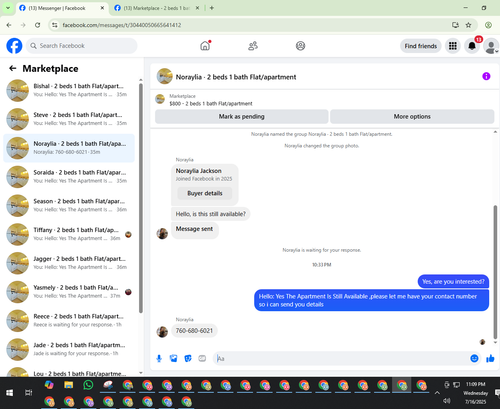Focus the message input box
The image size is (500, 409).
[342, 358]
